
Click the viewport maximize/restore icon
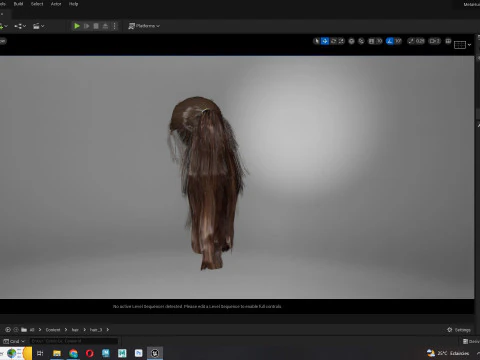(x=448, y=41)
